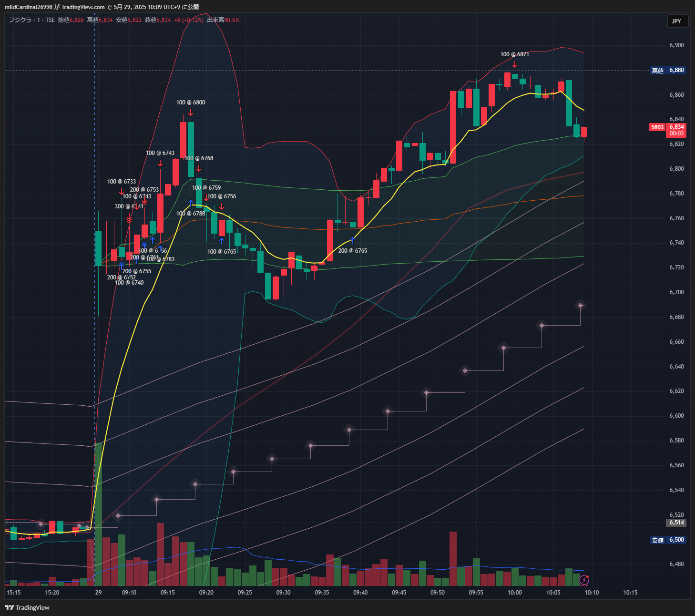Click the 高値 6,880 price label
Viewport: 695px width, 616px height.
point(668,70)
